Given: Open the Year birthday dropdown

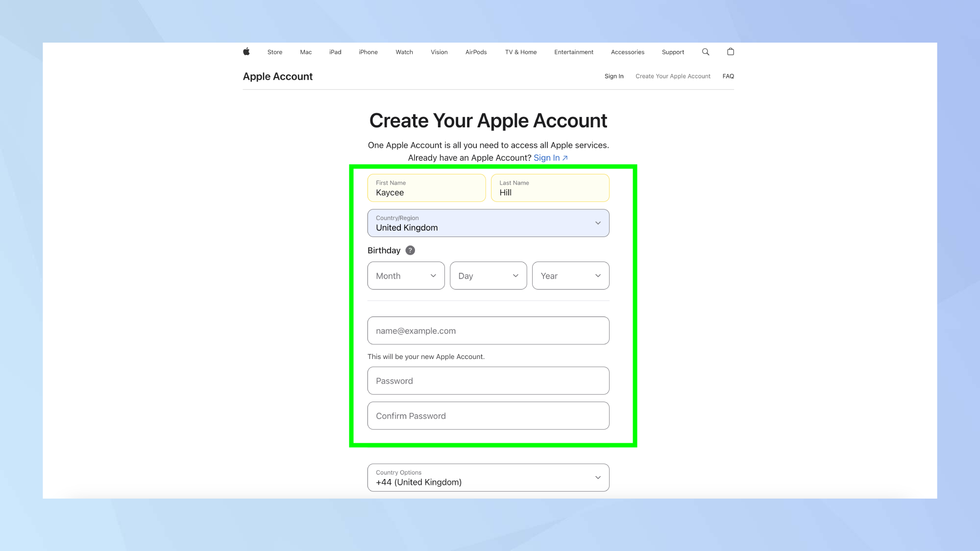Looking at the screenshot, I should point(570,276).
